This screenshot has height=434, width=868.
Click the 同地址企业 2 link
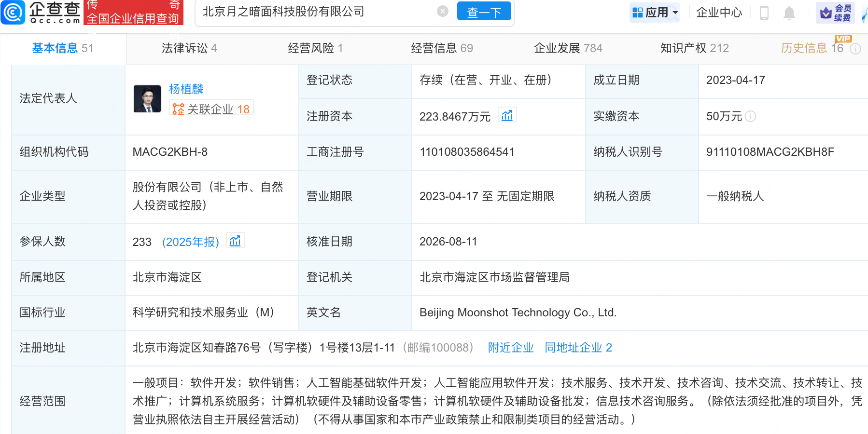(578, 348)
